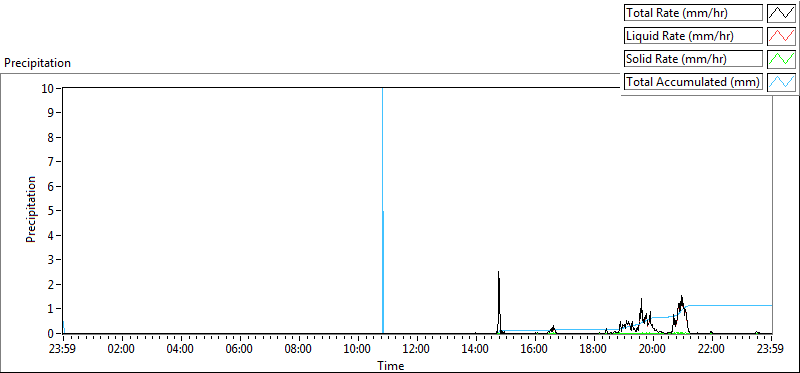The height and width of the screenshot is (373, 800).
Task: Click the y-axis value 5
Action: click(52, 211)
